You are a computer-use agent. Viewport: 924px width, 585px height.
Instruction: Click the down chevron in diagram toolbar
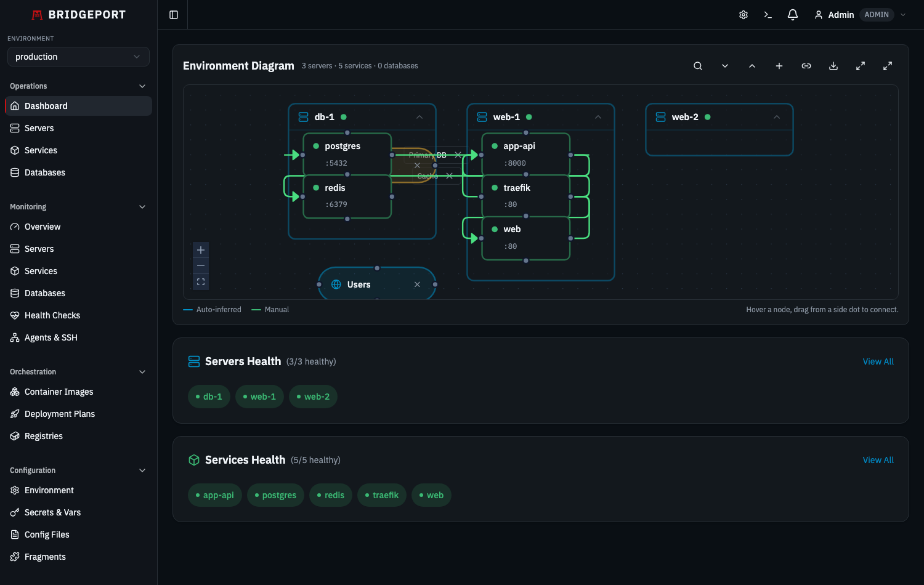point(725,66)
